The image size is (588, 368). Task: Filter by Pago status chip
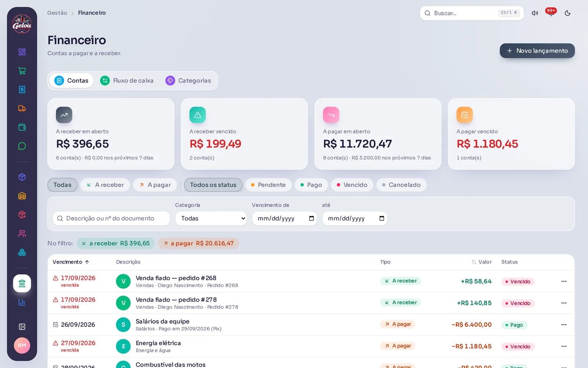(311, 185)
